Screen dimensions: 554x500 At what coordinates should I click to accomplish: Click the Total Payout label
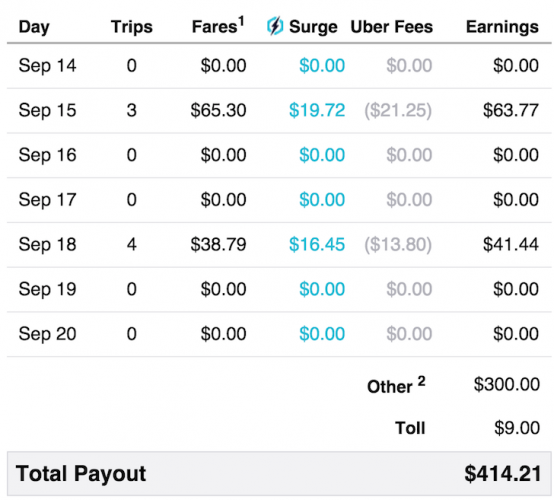pyautogui.click(x=81, y=473)
